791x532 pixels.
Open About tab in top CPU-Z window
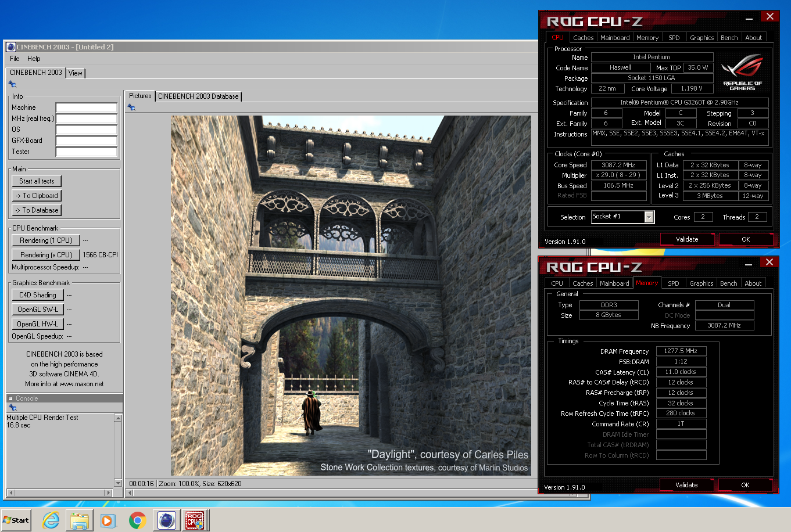(x=754, y=38)
